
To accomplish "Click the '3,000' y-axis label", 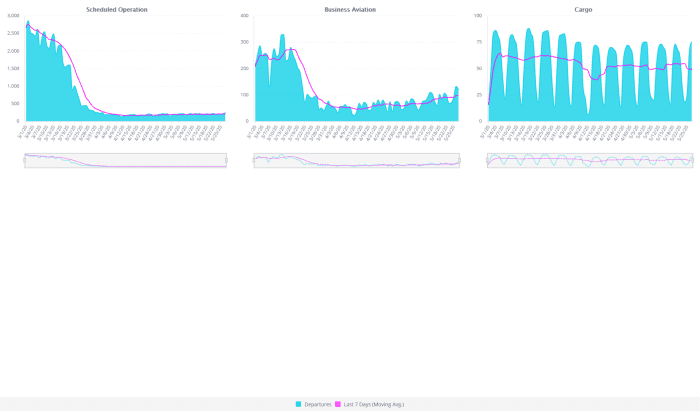I will tap(14, 16).
